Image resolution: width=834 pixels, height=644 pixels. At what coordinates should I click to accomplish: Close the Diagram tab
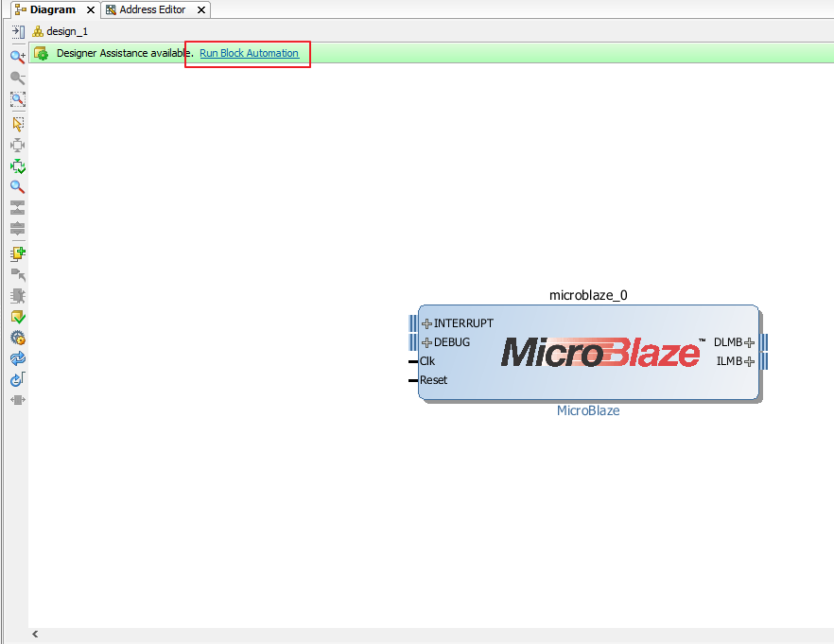(x=91, y=10)
